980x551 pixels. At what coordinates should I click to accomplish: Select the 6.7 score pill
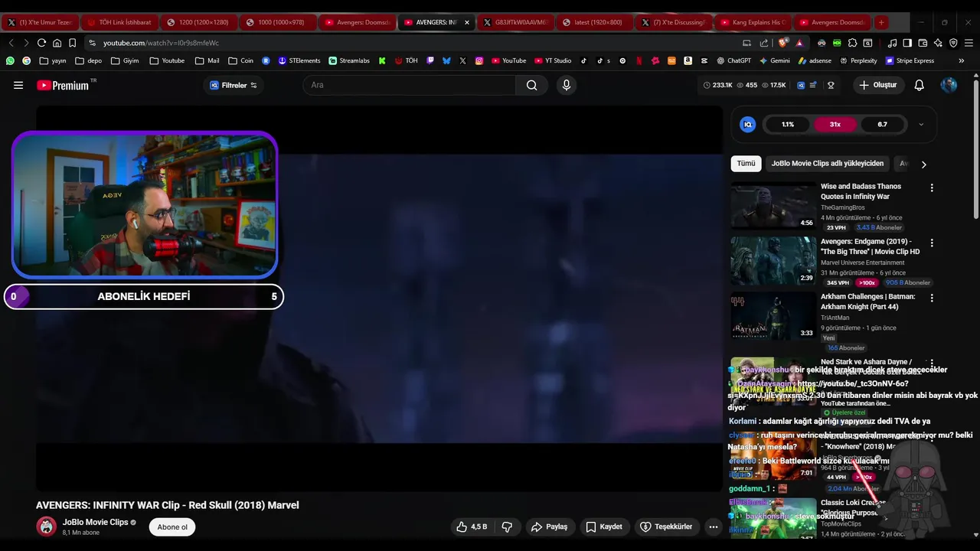tap(883, 124)
